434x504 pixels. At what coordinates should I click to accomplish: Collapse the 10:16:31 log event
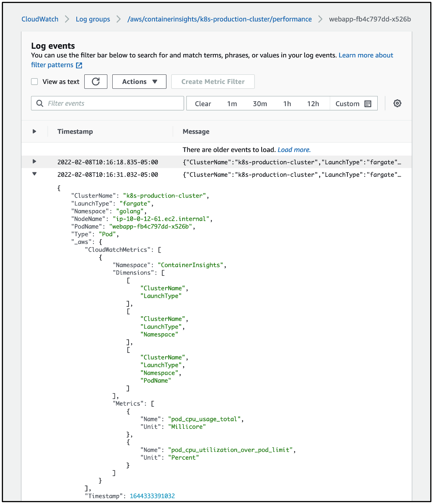[x=34, y=174]
